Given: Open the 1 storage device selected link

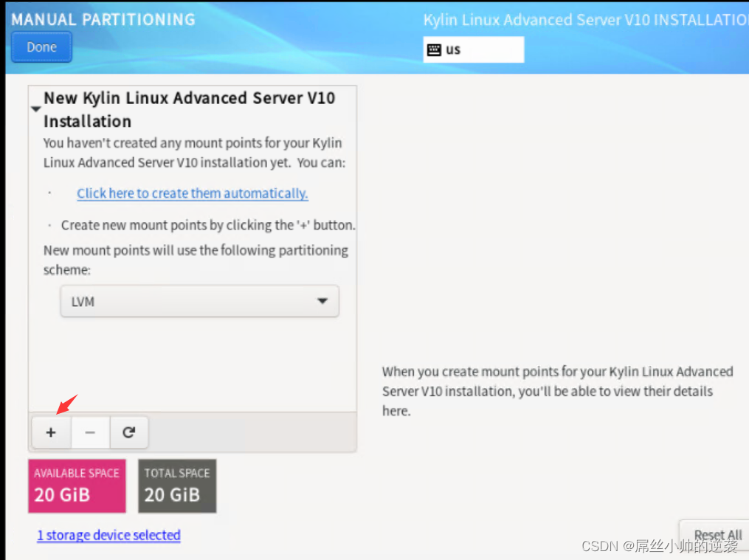Looking at the screenshot, I should [x=109, y=535].
